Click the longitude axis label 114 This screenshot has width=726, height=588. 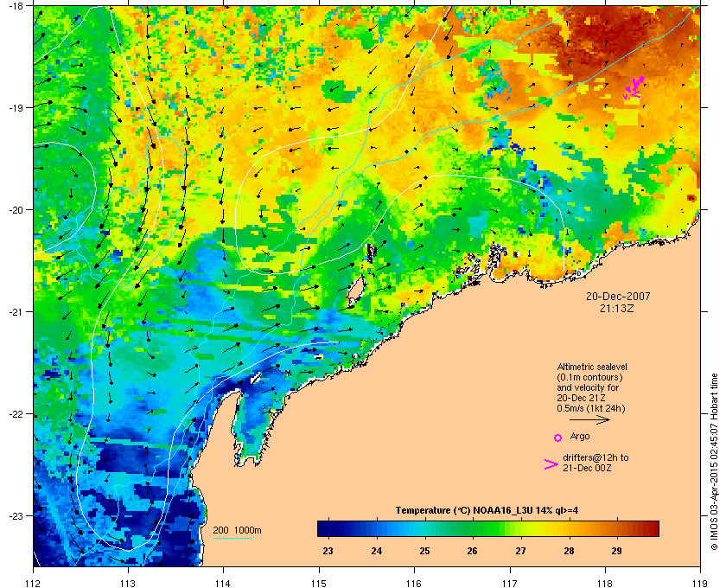[x=223, y=583]
